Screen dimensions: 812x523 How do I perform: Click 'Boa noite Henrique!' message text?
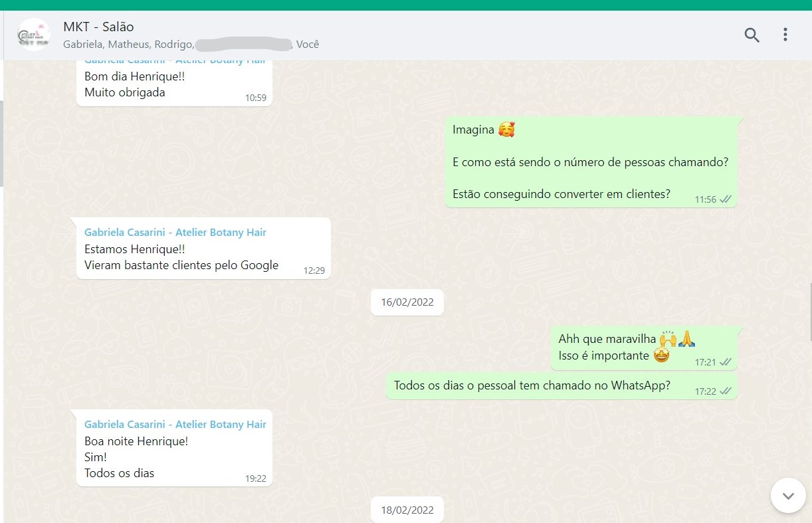point(136,441)
